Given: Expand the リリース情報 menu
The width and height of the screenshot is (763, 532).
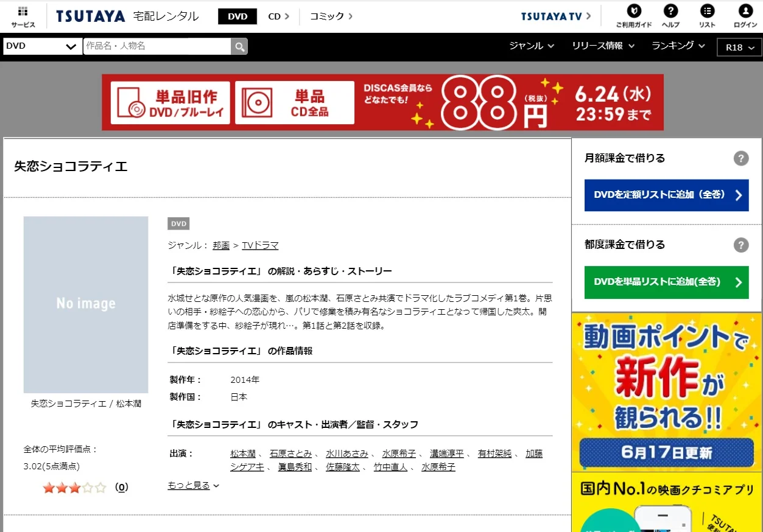Looking at the screenshot, I should [x=603, y=46].
